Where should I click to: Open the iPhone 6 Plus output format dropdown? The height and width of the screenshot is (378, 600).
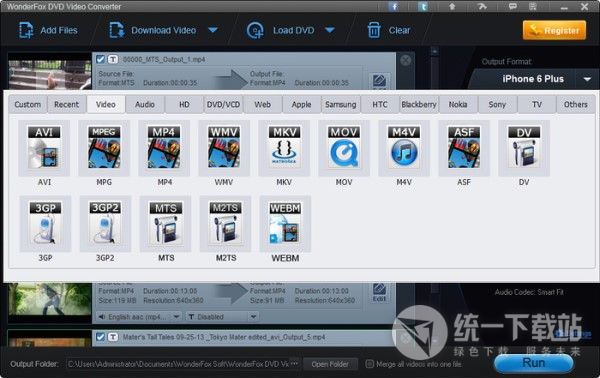pos(587,79)
